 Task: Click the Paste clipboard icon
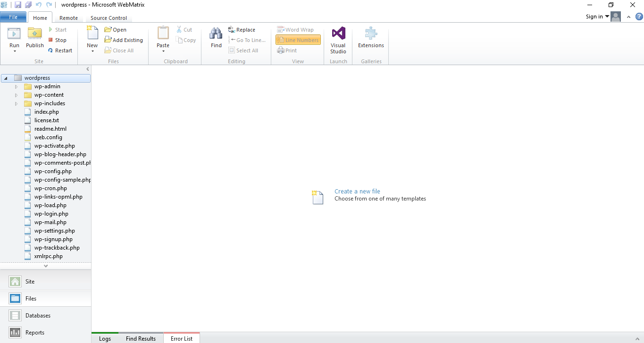[163, 33]
